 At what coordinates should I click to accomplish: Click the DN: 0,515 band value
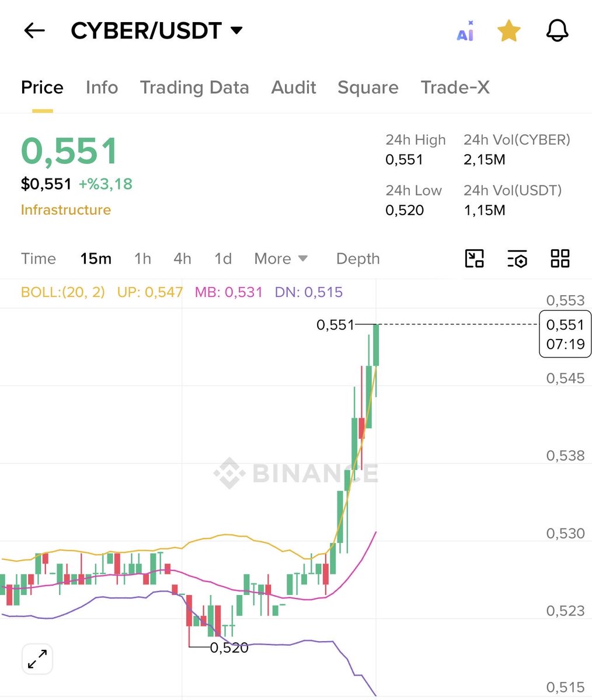point(309,292)
